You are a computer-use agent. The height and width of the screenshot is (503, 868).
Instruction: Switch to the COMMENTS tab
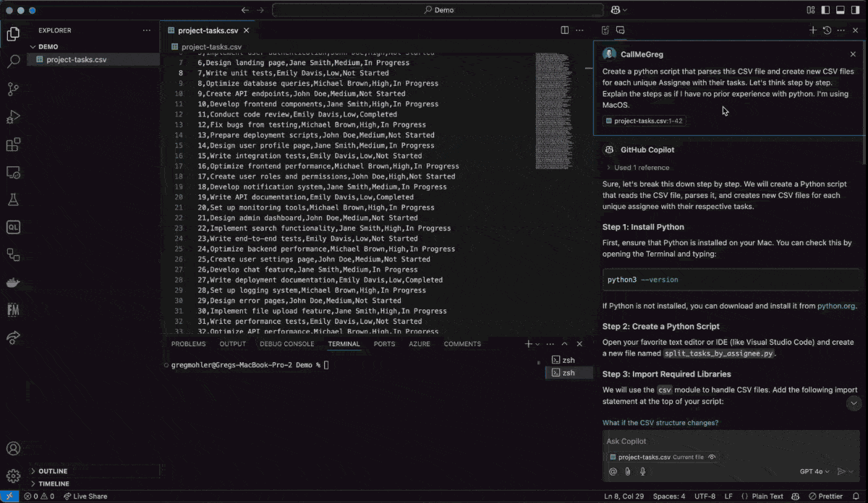pyautogui.click(x=462, y=344)
